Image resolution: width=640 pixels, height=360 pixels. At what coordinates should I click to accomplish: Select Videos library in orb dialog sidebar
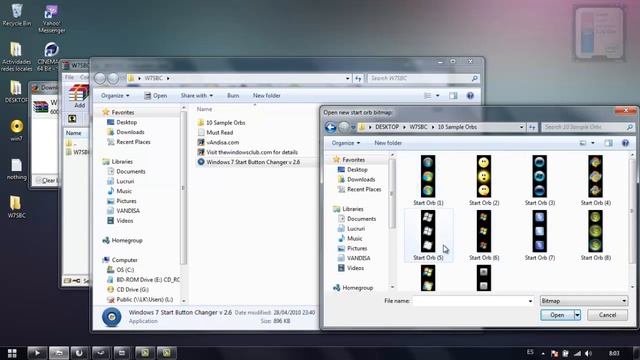pyautogui.click(x=351, y=268)
